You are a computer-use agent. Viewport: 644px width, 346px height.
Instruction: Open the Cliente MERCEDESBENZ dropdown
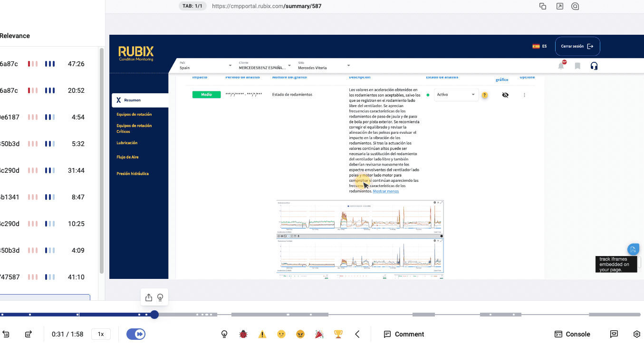click(265, 66)
